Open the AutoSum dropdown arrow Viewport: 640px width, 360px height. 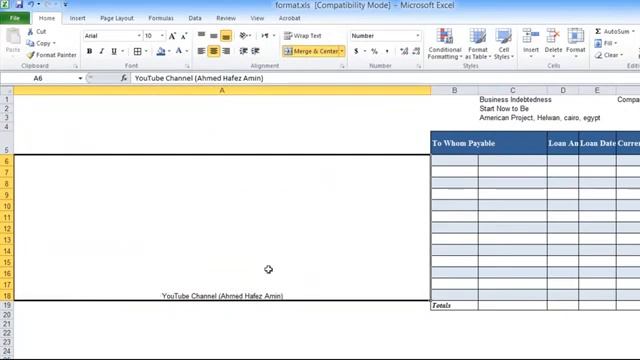[633, 31]
